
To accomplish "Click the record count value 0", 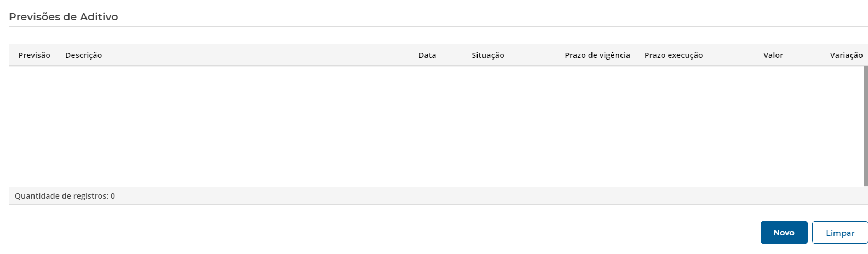I will [113, 196].
